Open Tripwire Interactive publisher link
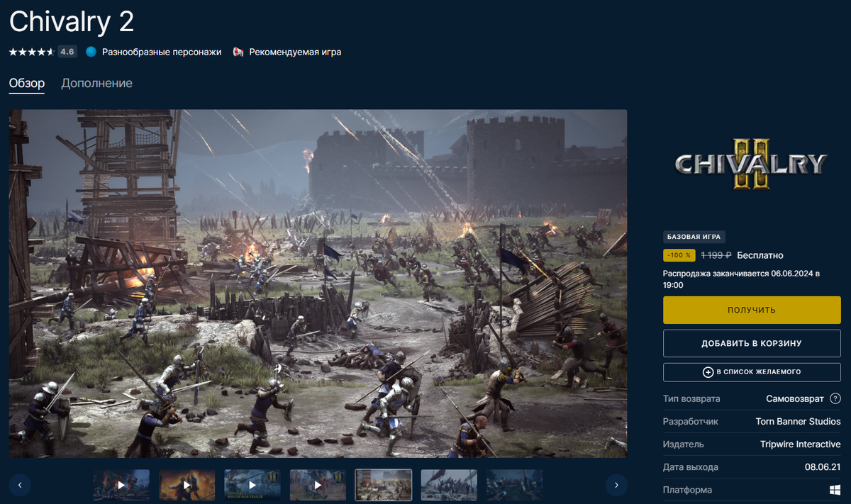The image size is (851, 504). click(x=800, y=444)
